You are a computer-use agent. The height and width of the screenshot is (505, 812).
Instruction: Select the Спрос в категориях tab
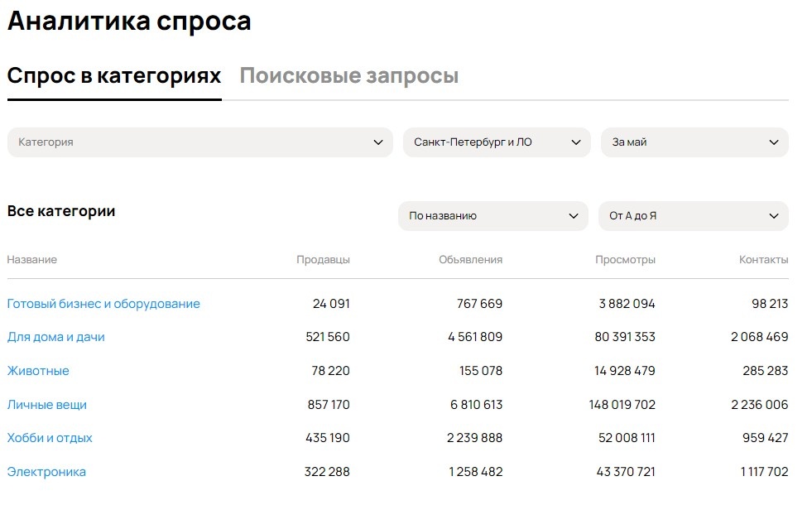click(113, 75)
